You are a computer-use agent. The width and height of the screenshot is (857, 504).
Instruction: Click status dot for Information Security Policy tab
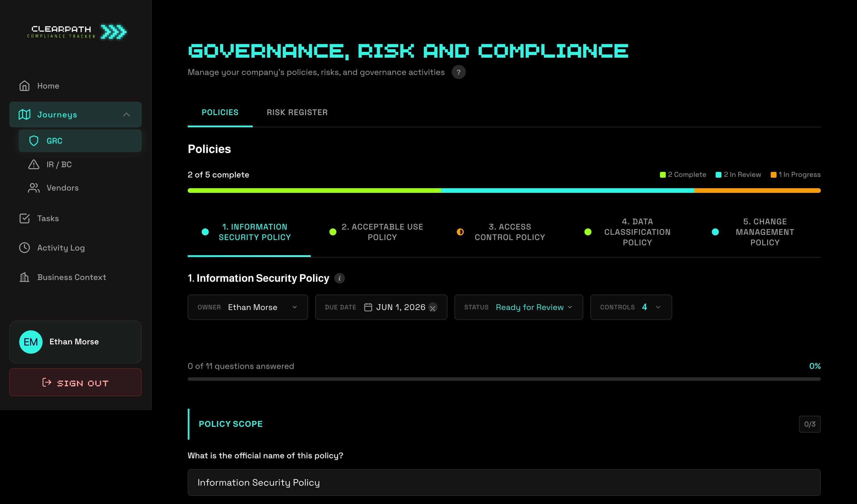(x=205, y=232)
